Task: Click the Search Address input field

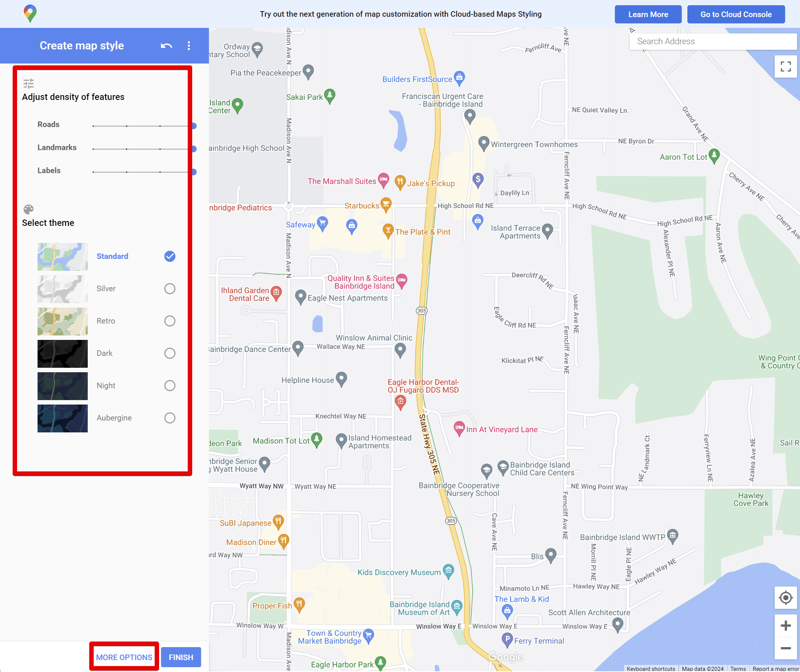Action: pyautogui.click(x=713, y=41)
